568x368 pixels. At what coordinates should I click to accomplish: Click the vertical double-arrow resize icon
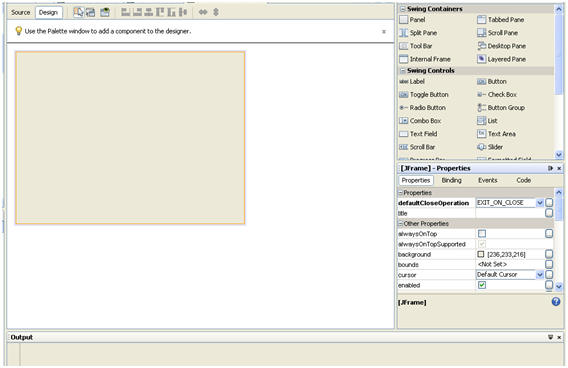click(x=216, y=12)
